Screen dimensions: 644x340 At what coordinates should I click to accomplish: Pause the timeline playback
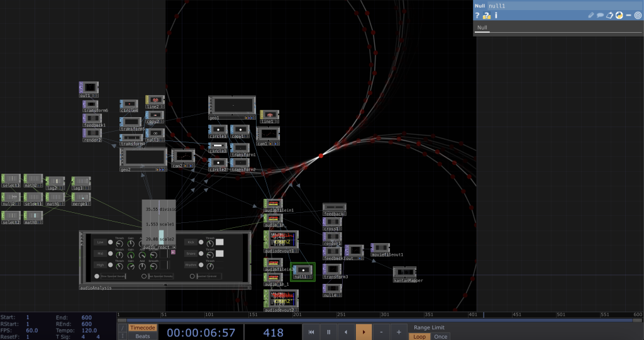coord(328,331)
